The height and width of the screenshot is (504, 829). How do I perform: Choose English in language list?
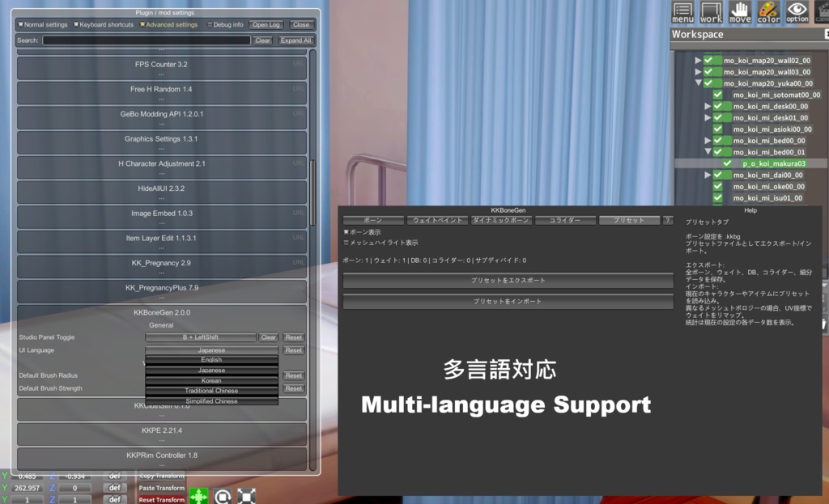[x=211, y=360]
